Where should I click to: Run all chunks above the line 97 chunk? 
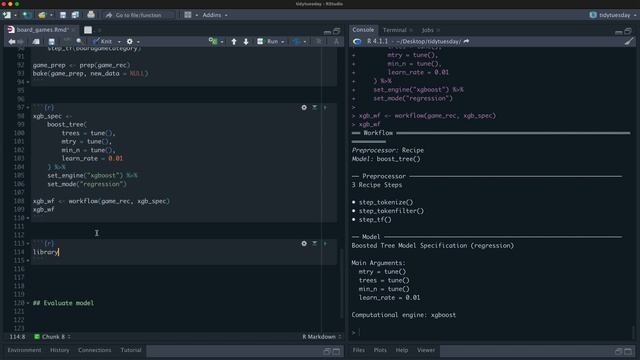pos(315,107)
